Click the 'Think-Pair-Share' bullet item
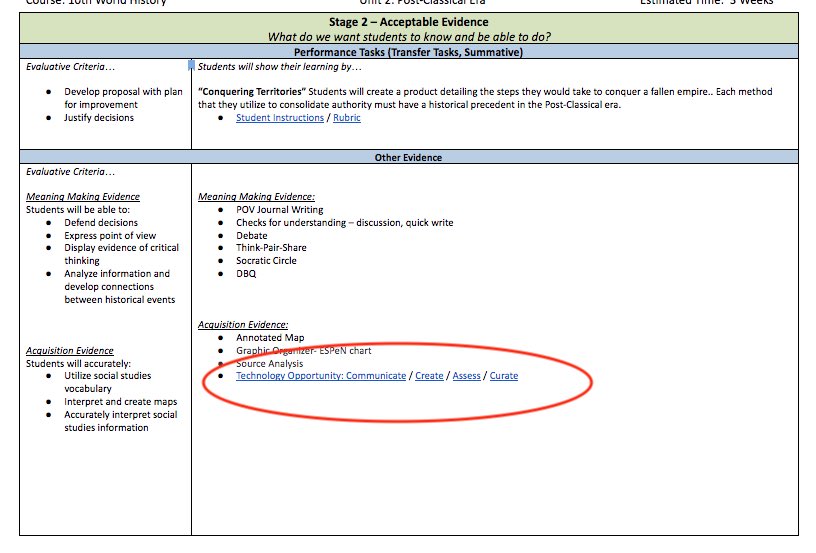Image resolution: width=816 pixels, height=553 pixels. (x=271, y=247)
